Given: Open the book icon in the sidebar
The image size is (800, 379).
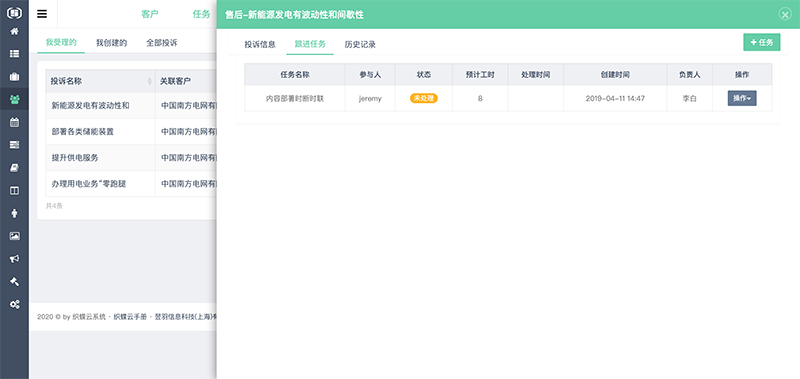Looking at the screenshot, I should pyautogui.click(x=14, y=168).
